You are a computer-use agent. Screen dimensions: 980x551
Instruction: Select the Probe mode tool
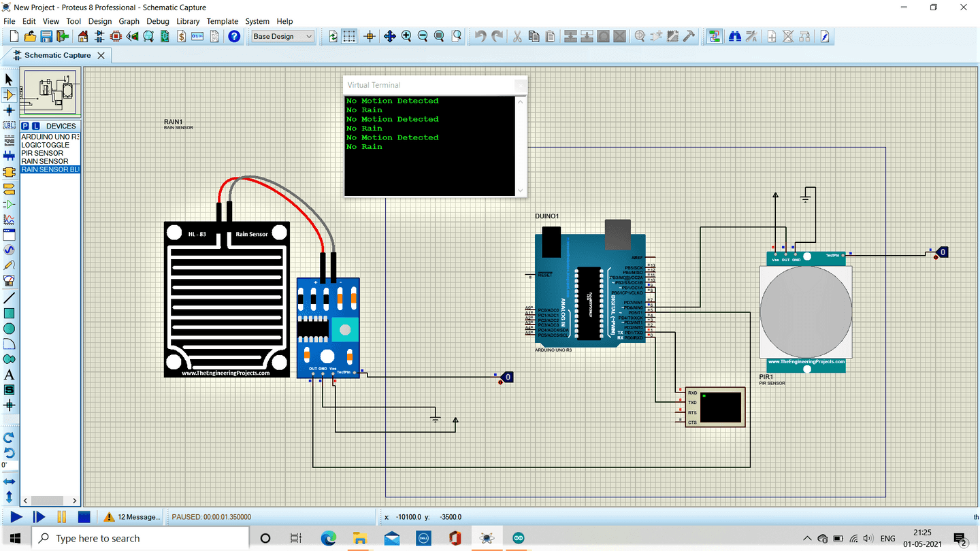pyautogui.click(x=9, y=265)
